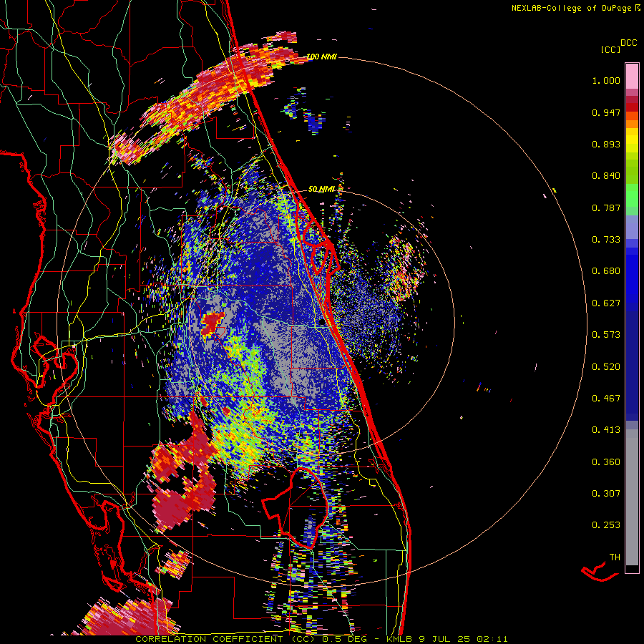Viewport: 644px width, 644px height.
Task: Click the 50 NMI range ring label
Action: click(321, 189)
